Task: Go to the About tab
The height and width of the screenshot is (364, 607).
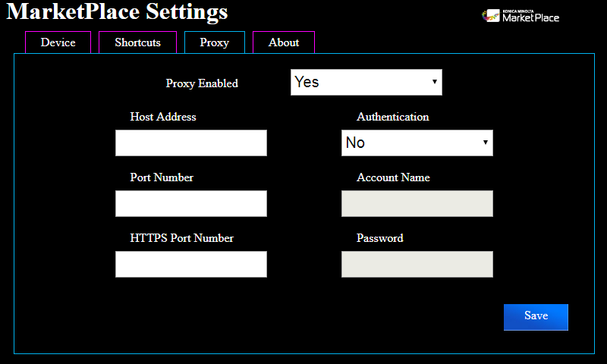Action: coord(284,42)
